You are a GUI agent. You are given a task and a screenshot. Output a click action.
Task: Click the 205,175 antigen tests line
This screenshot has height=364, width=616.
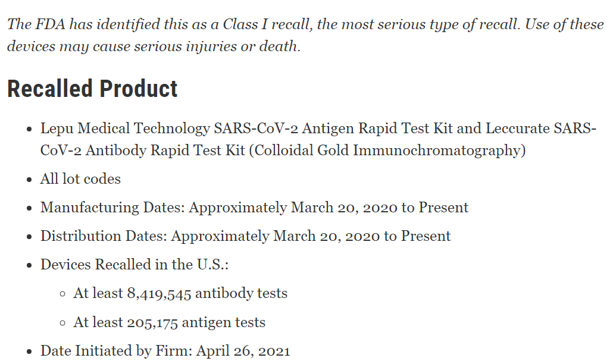[x=169, y=322]
